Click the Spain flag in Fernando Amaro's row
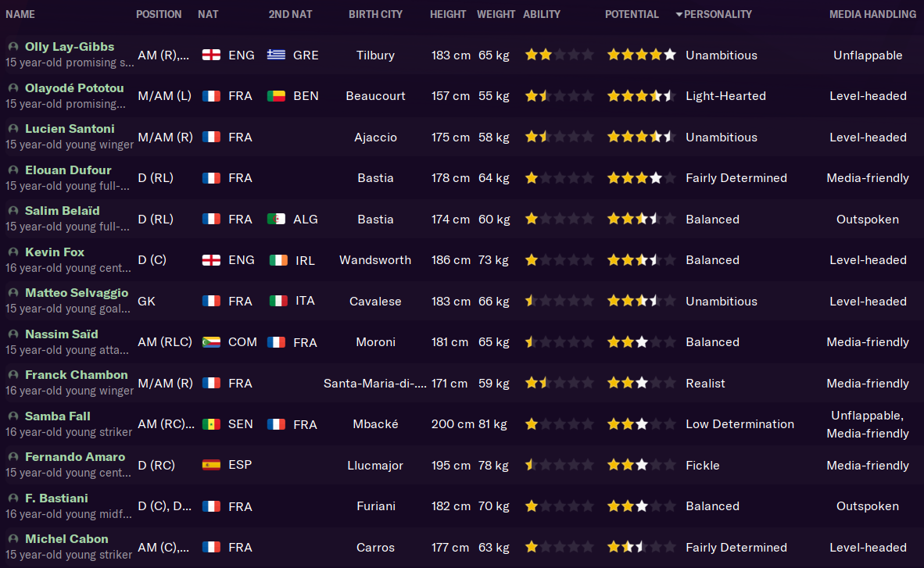Screen dimensions: 924x568 (211, 465)
